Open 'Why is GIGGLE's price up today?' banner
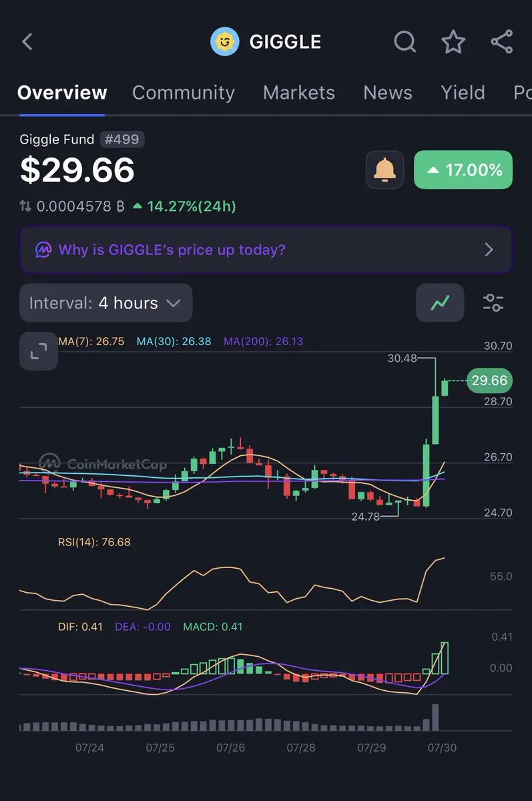The height and width of the screenshot is (801, 532). point(266,250)
